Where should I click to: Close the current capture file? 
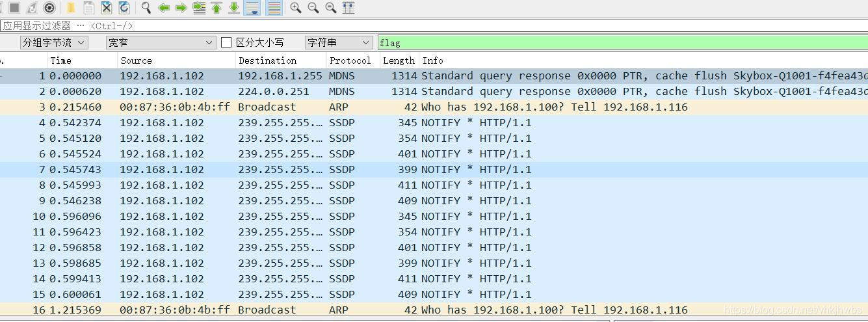click(x=107, y=8)
